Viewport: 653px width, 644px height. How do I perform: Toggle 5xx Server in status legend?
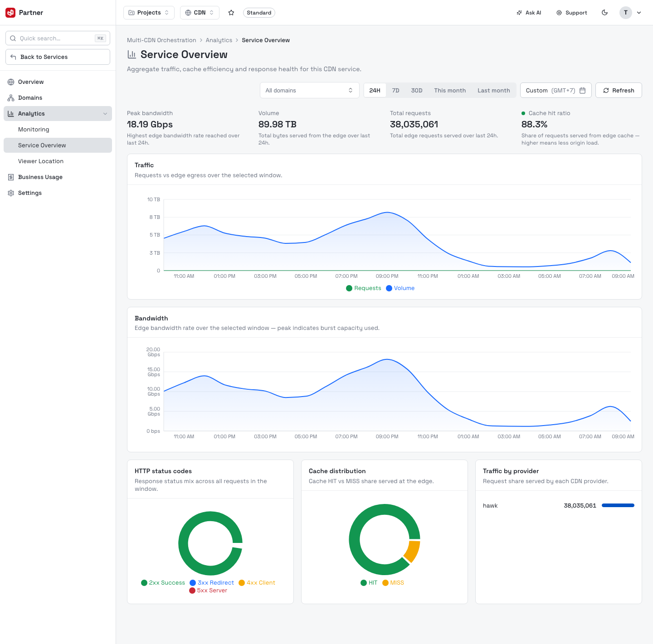(208, 591)
